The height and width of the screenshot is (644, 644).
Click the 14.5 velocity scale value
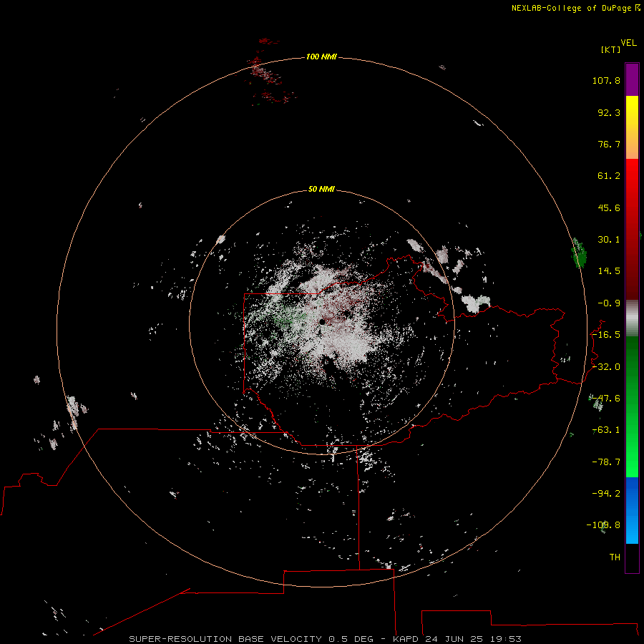(609, 271)
